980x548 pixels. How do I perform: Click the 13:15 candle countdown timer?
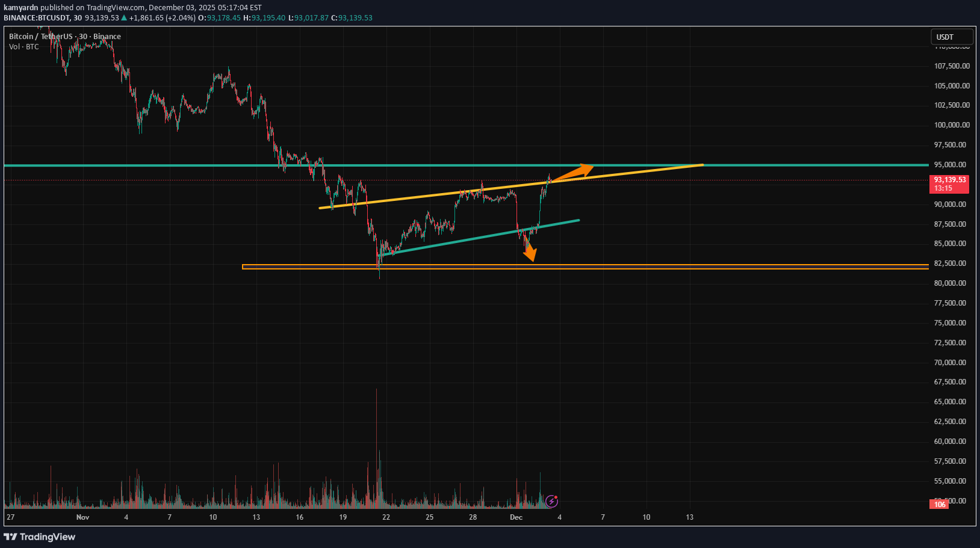943,188
